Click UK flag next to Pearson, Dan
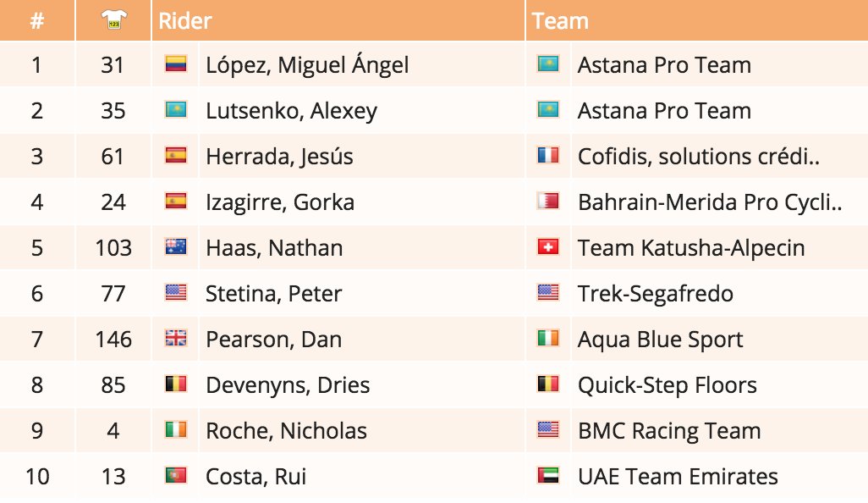 pos(176,339)
